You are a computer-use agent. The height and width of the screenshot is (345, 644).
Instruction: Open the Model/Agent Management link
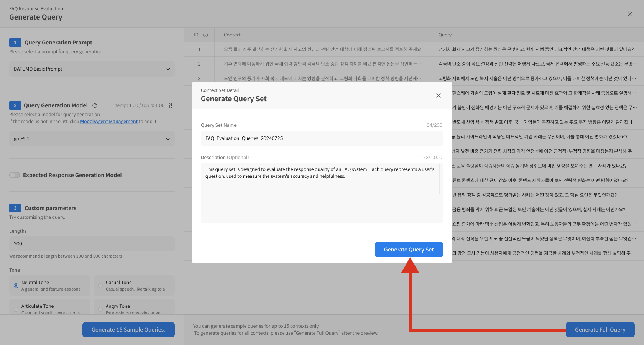[x=109, y=122]
